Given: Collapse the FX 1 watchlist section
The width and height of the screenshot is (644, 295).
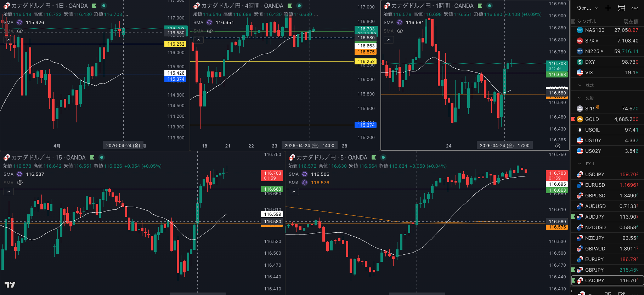Looking at the screenshot, I should pos(580,164).
